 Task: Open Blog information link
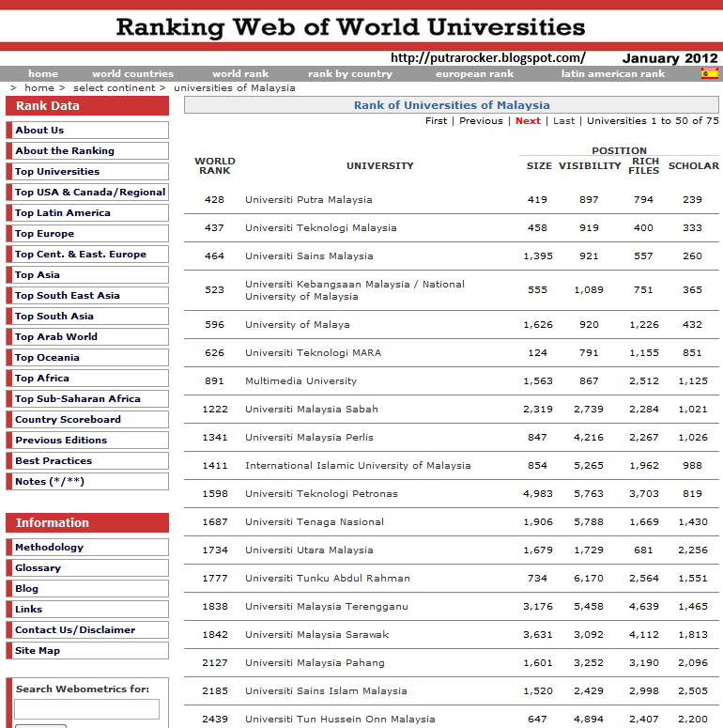[87, 588]
